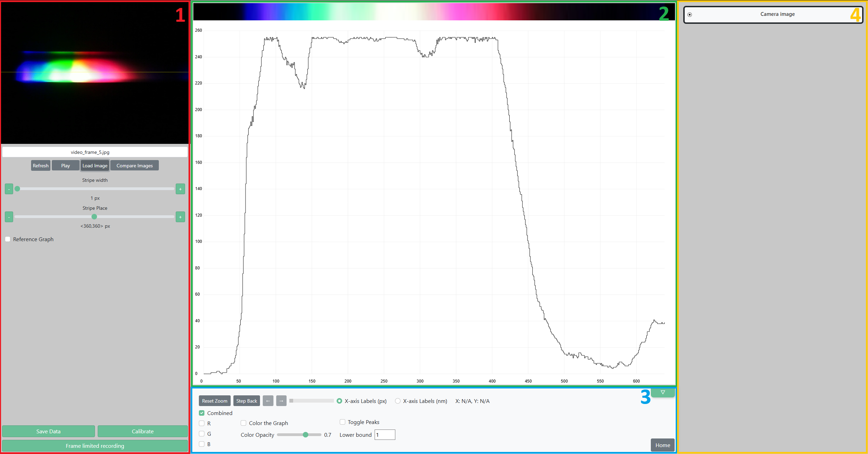Click the Stripe Place plus button
Image resolution: width=868 pixels, height=454 pixels.
[180, 217]
